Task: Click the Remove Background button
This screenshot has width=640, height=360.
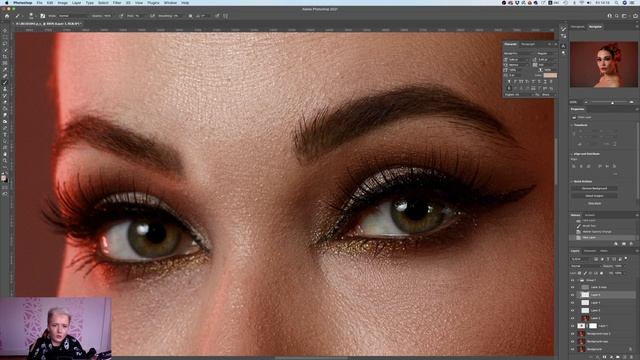Action: [594, 189]
